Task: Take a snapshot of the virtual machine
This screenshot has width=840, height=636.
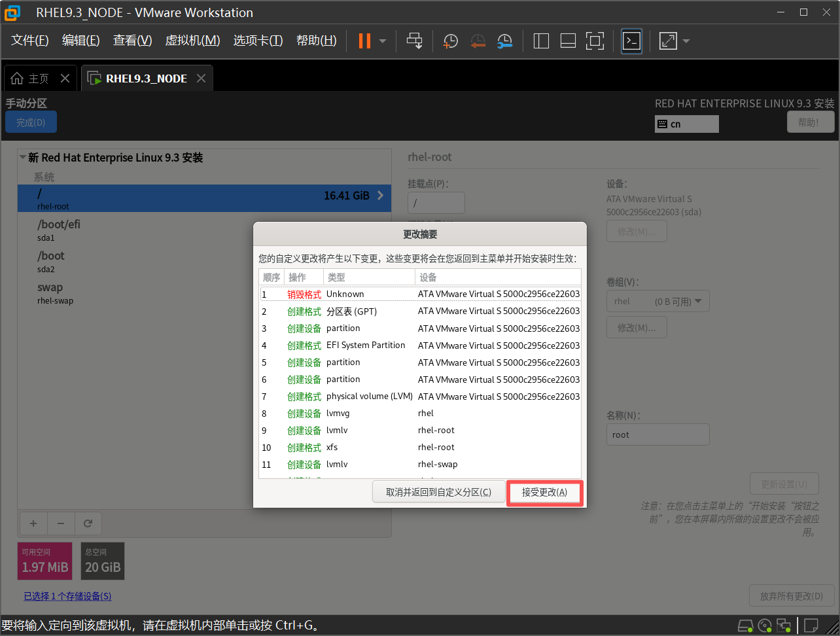Action: tap(450, 41)
